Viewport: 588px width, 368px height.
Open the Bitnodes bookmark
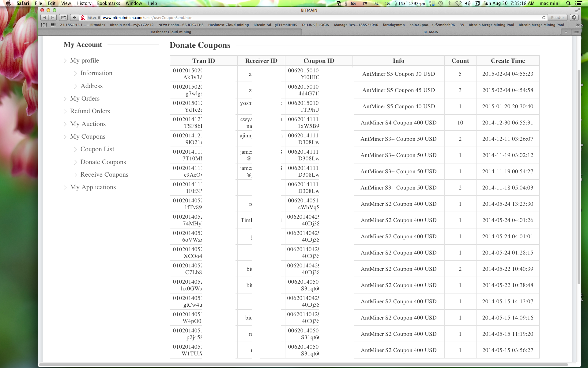[x=82, y=25]
